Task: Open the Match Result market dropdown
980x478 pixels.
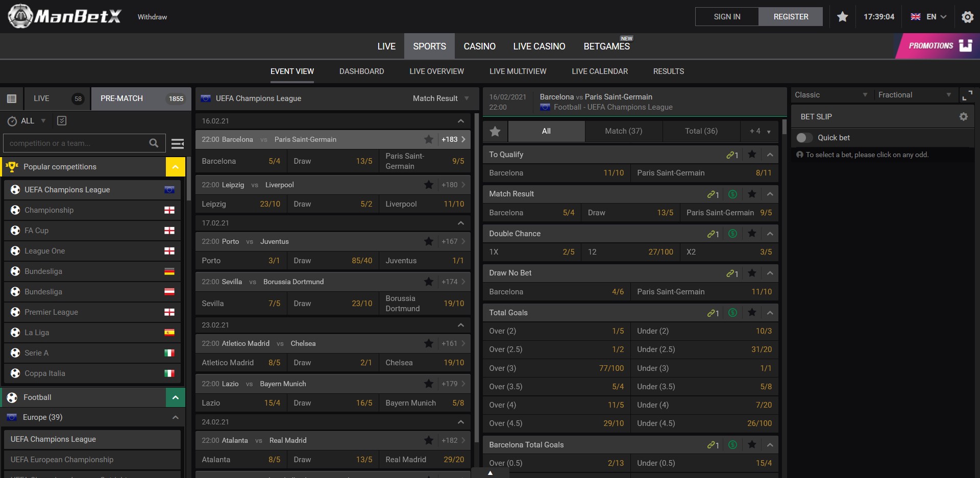Action: tap(441, 98)
